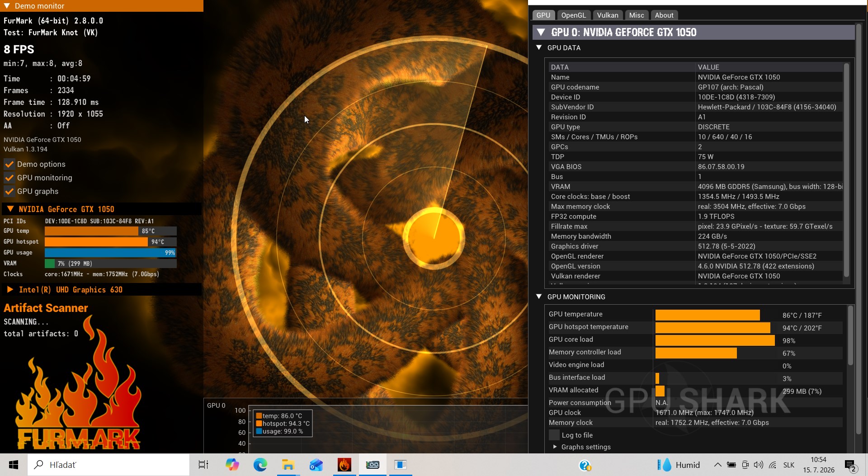868x476 pixels.
Task: Click the GPU core load bar
Action: coord(715,340)
